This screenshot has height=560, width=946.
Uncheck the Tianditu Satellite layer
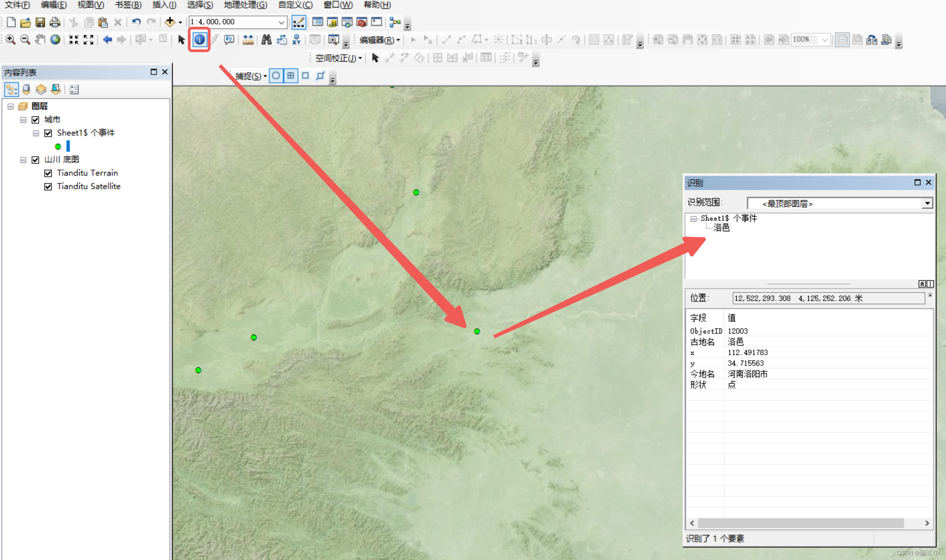(x=48, y=186)
